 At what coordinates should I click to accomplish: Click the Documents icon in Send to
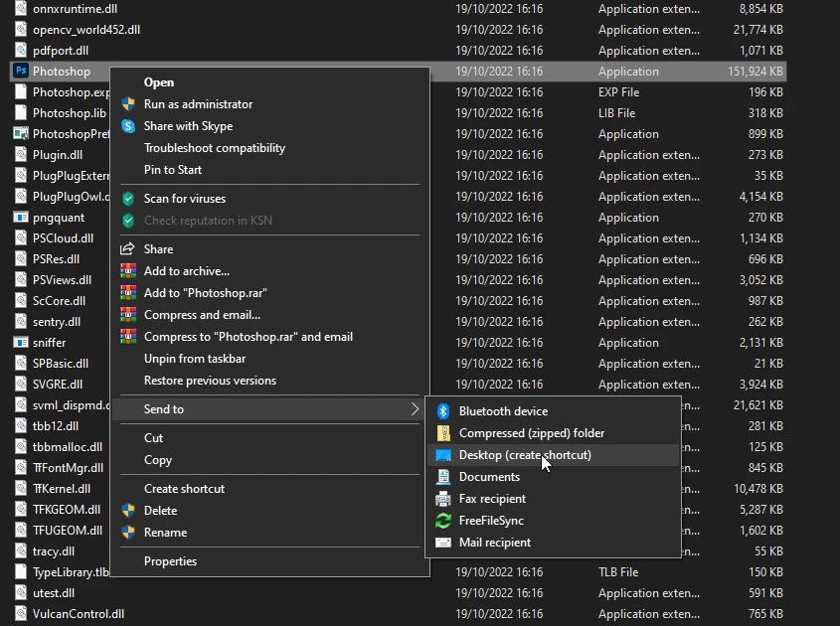click(x=443, y=477)
